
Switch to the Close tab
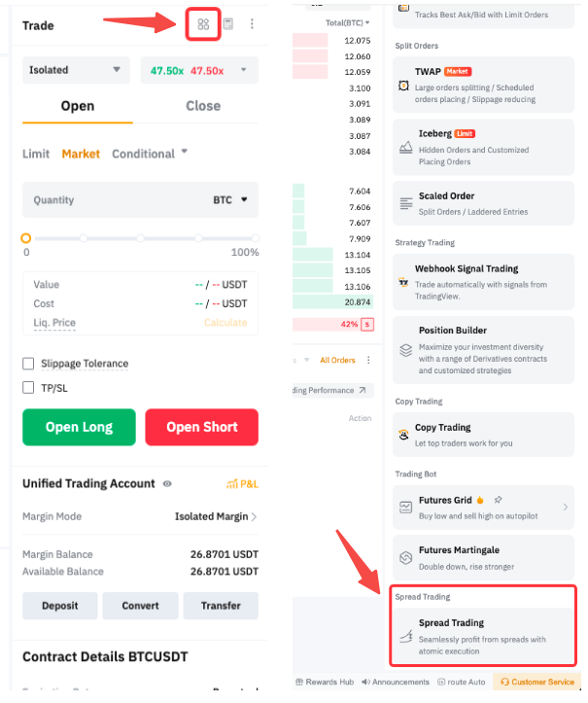[x=202, y=106]
